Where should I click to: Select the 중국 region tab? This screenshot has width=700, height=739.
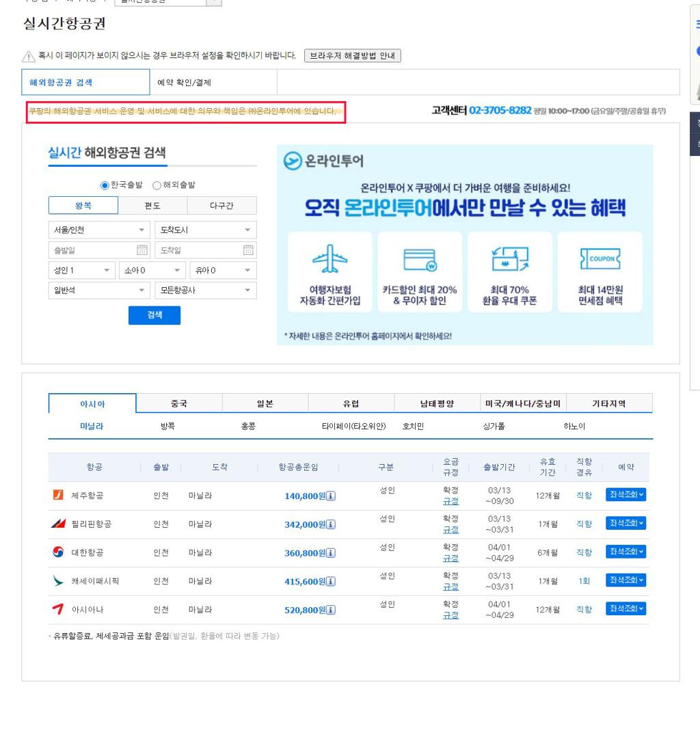tap(179, 403)
